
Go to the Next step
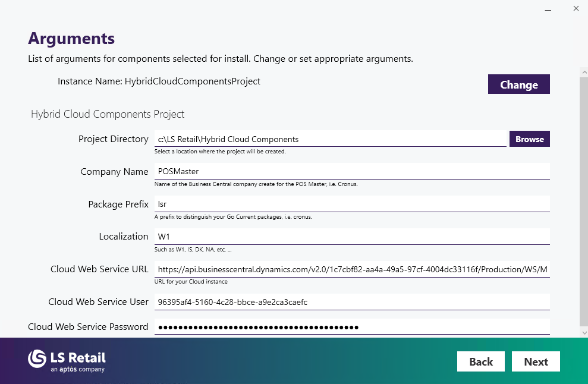(x=536, y=361)
